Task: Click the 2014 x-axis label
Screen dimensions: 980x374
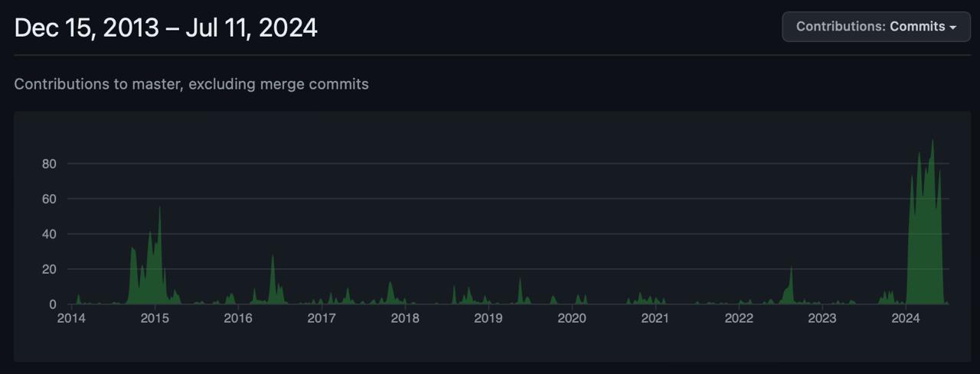Action: click(x=72, y=318)
